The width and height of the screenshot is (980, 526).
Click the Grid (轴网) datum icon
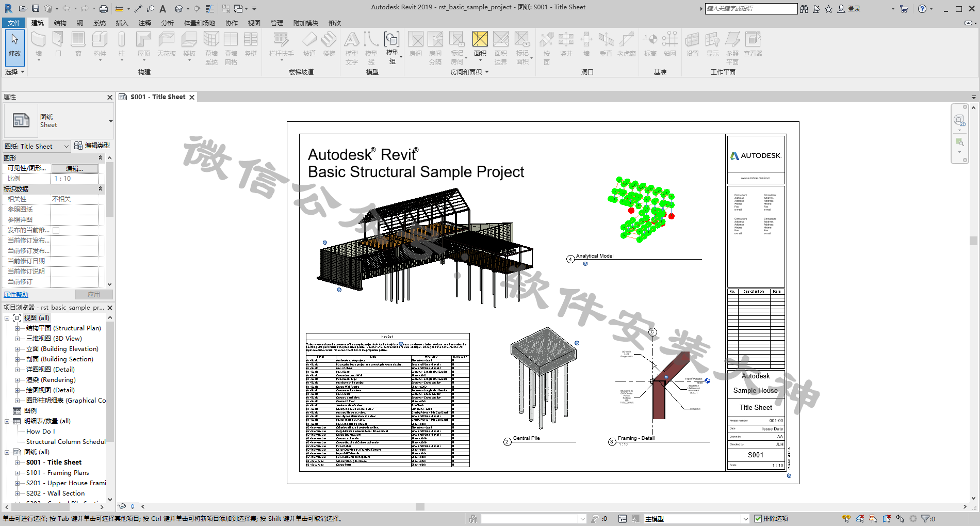[x=670, y=40]
